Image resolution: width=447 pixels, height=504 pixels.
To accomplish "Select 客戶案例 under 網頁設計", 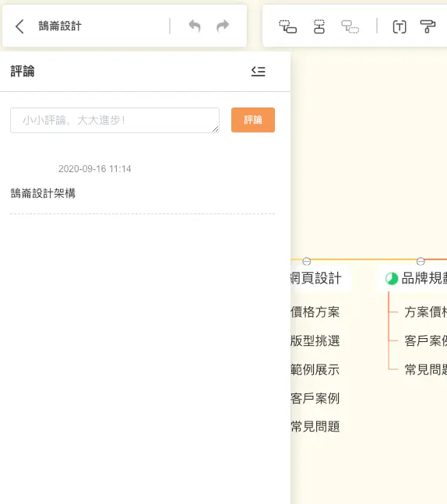I will pyautogui.click(x=315, y=398).
